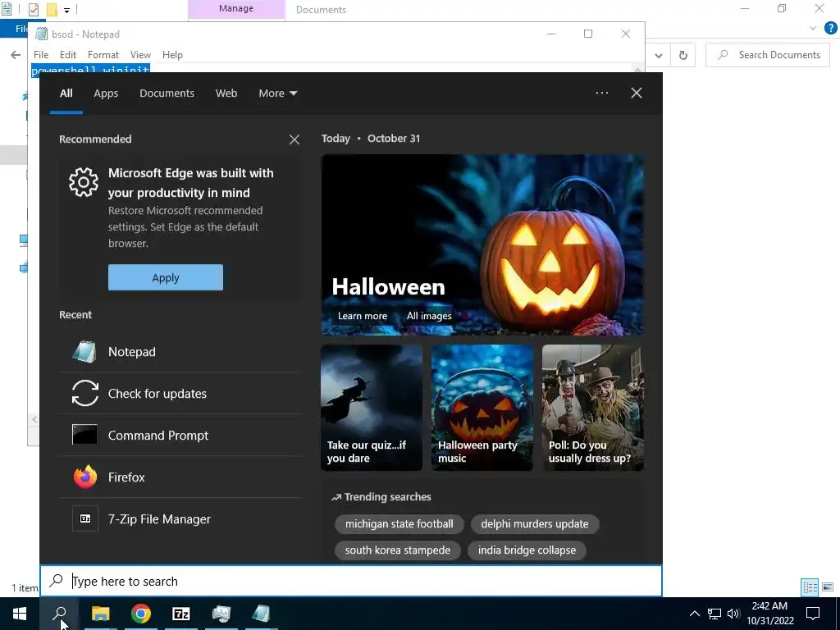The height and width of the screenshot is (630, 840).
Task: Switch to the Web search tab
Action: click(x=226, y=94)
